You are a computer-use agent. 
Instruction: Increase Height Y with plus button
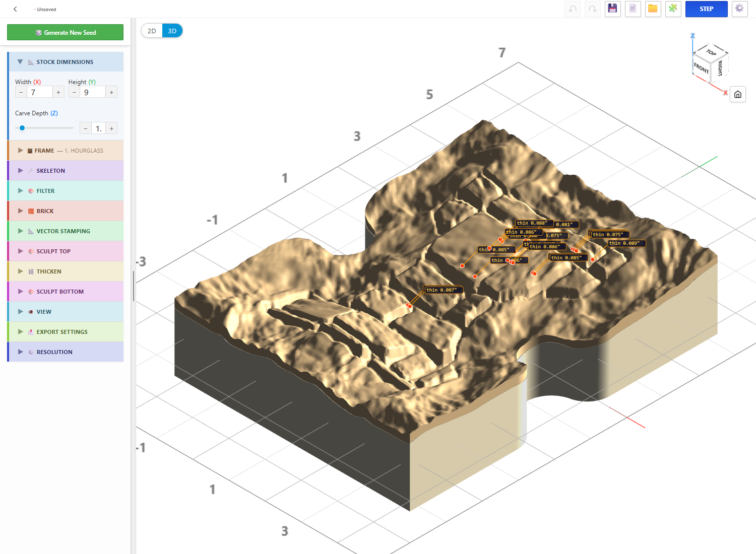[111, 92]
